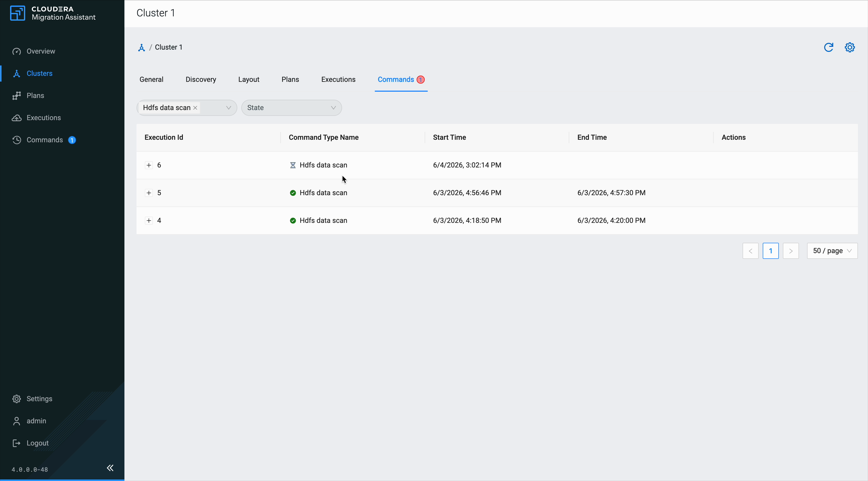Open Executions in the sidebar
868x481 pixels.
[x=44, y=118]
